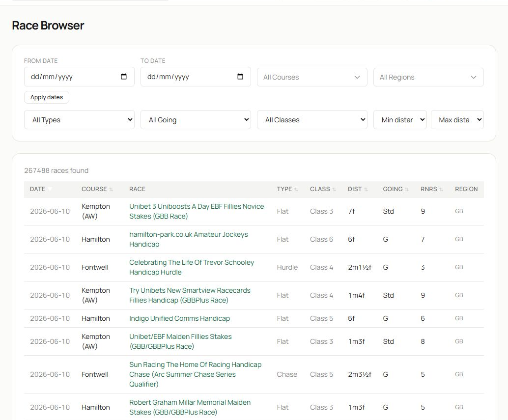Screen dimensions: 508x420
Task: Open Indigo Unified Comms Handicap race
Action: click(x=179, y=318)
